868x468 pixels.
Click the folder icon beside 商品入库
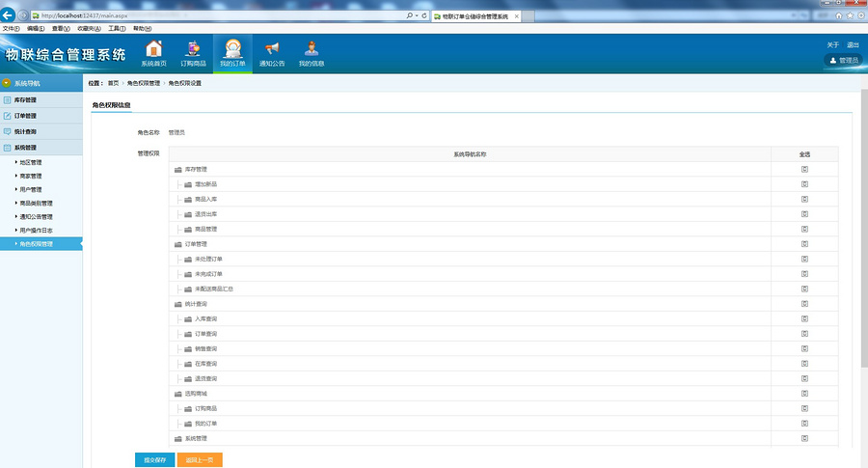(x=188, y=200)
